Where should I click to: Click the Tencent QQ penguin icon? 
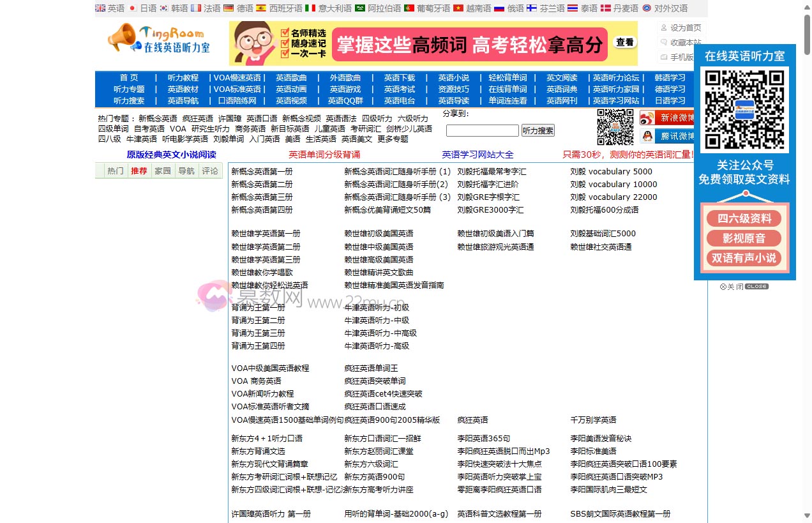tap(647, 135)
